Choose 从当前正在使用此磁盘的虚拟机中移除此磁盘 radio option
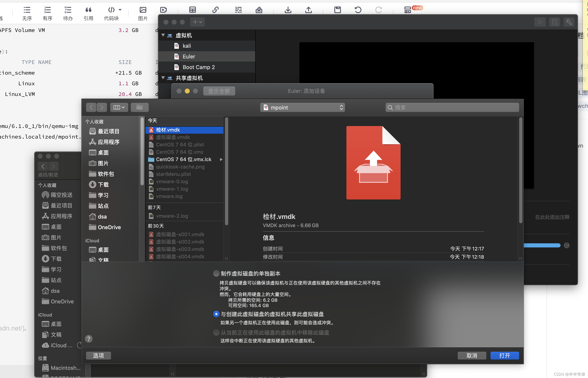588x378 pixels. pos(216,332)
